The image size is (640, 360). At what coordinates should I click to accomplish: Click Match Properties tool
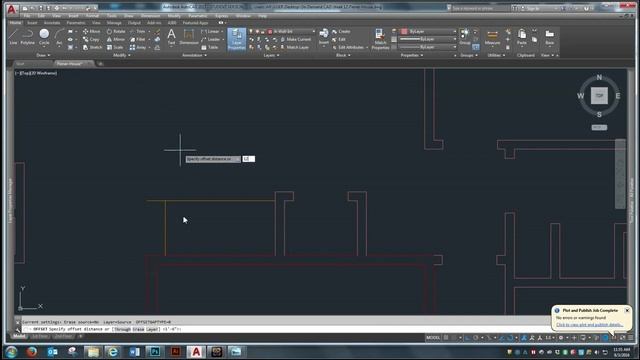(380, 39)
